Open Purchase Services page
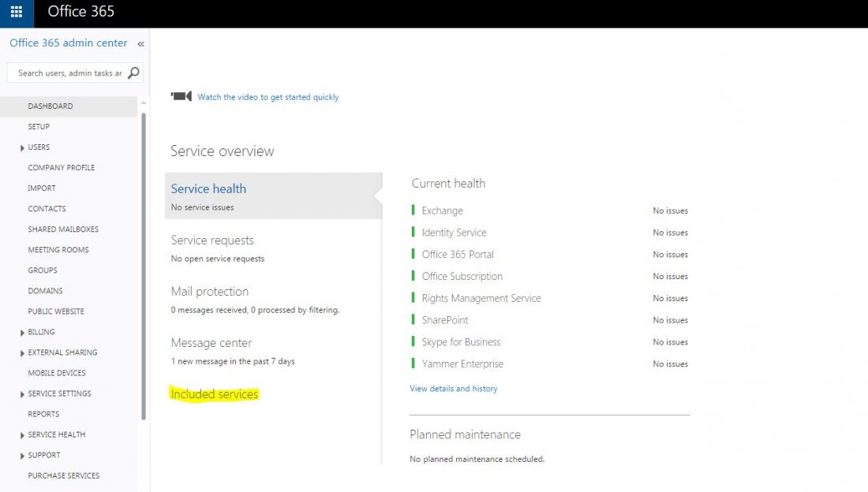Image resolution: width=868 pixels, height=492 pixels. pyautogui.click(x=64, y=475)
